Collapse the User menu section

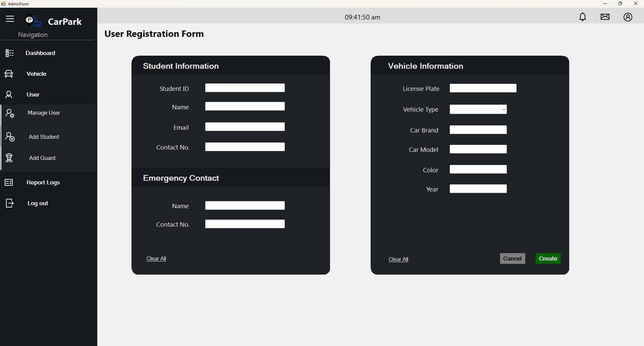click(33, 95)
